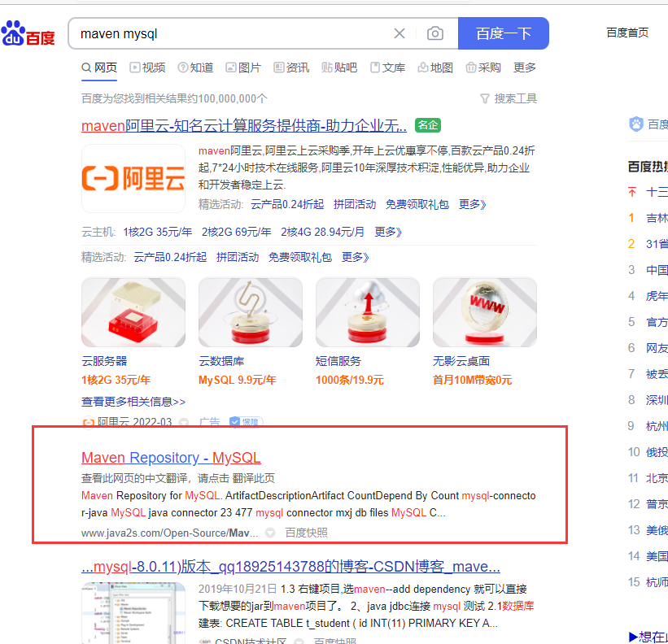Open 短信服务 product image
This screenshot has height=644, width=668.
(368, 312)
